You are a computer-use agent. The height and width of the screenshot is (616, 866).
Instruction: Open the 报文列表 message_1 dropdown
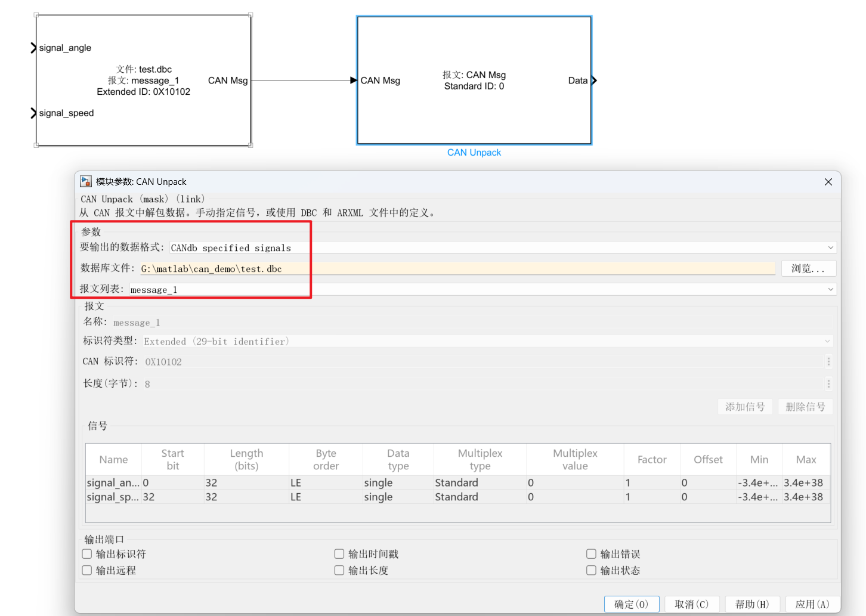483,289
